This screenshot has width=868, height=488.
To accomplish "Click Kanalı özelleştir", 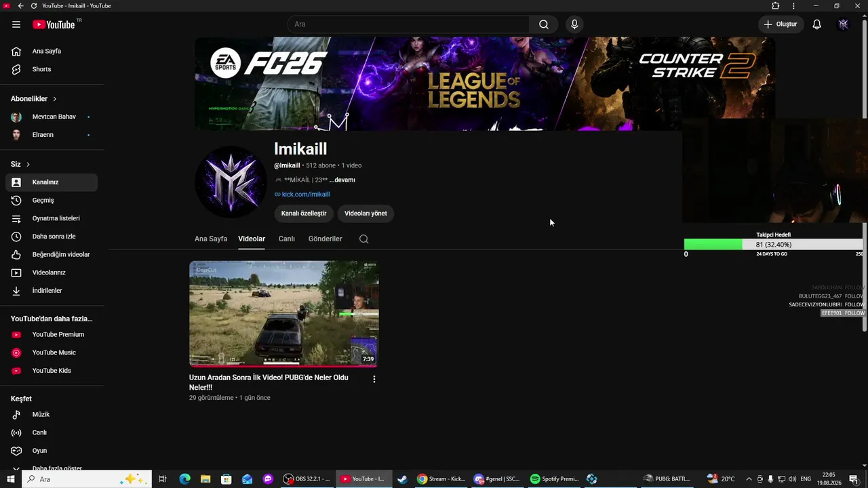I will tap(304, 213).
